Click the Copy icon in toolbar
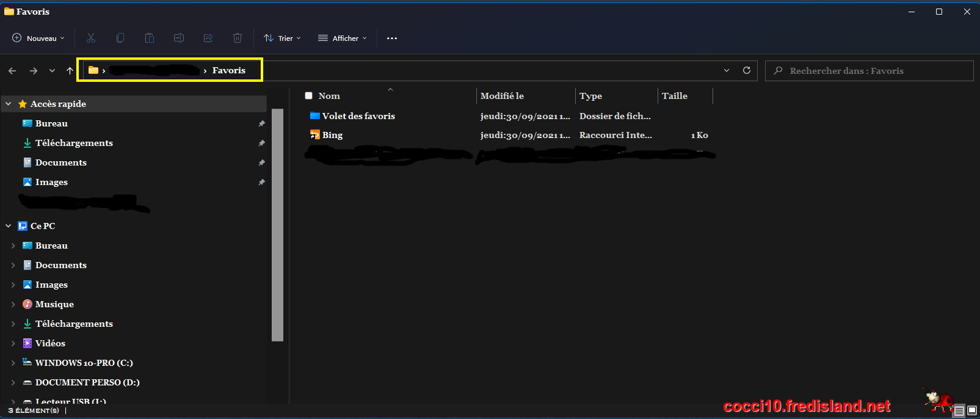The height and width of the screenshot is (419, 980). pos(120,38)
